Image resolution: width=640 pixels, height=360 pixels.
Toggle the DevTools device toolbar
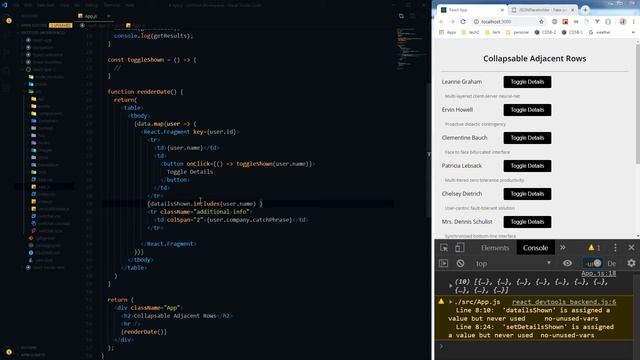click(x=460, y=248)
